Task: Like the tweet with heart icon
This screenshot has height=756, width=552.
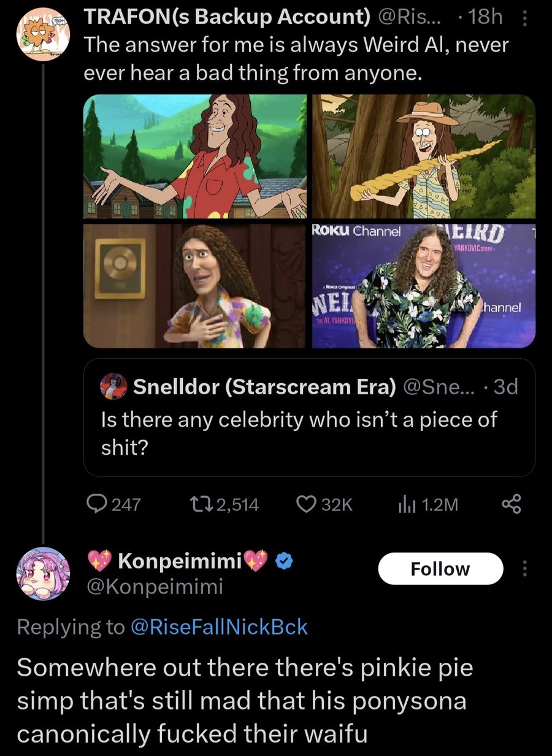Action: pos(305,503)
